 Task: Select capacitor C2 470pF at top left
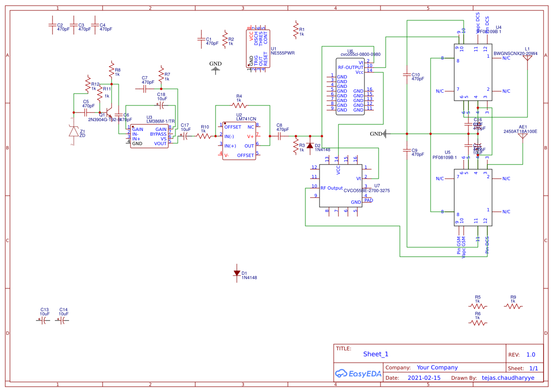(x=52, y=26)
